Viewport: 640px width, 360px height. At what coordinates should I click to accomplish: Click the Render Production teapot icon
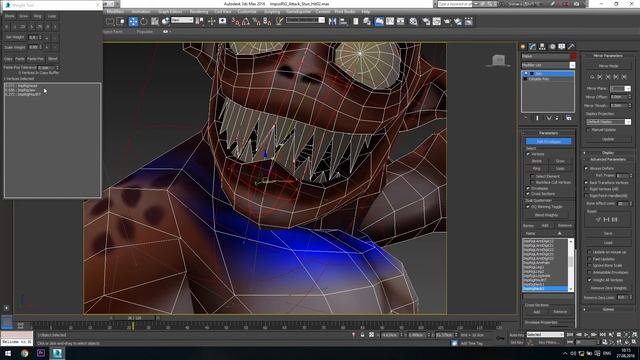447,21
